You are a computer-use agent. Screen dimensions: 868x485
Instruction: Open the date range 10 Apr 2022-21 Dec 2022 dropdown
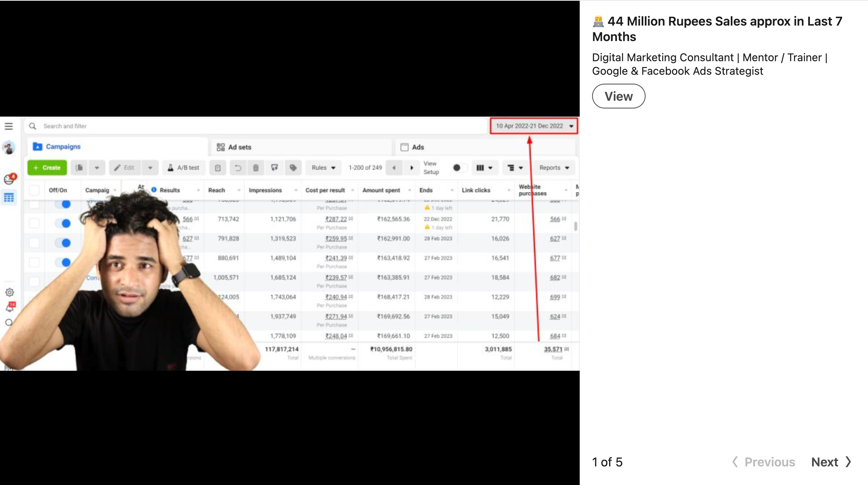coord(534,126)
